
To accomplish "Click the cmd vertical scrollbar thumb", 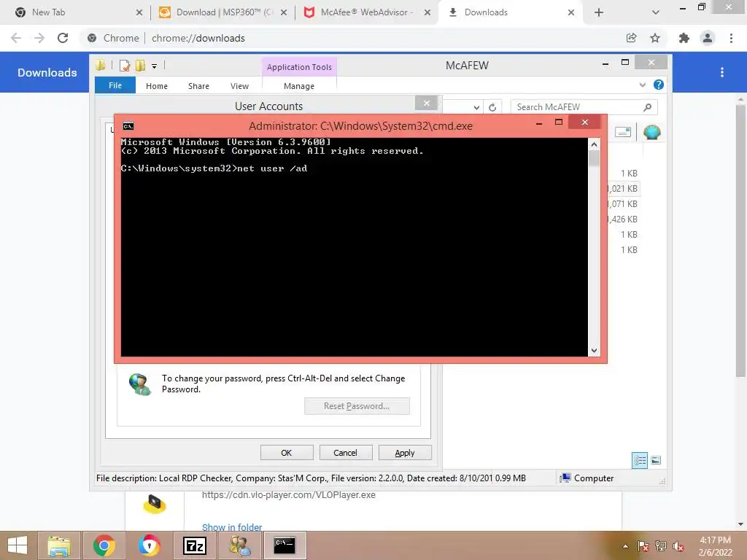I will point(594,158).
